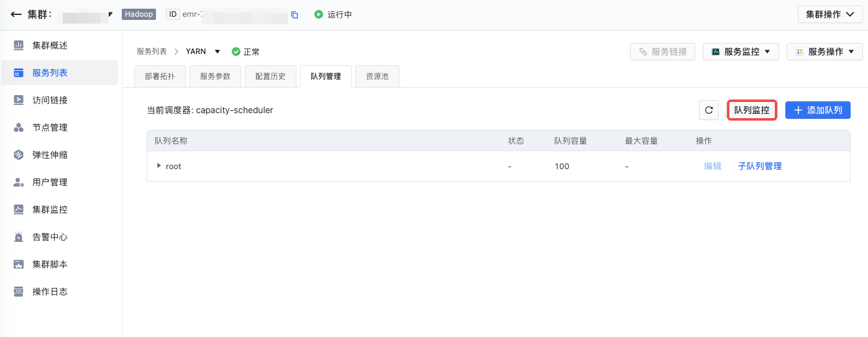This screenshot has height=337, width=868.
Task: Open the YARN service dropdown arrow
Action: pos(217,52)
